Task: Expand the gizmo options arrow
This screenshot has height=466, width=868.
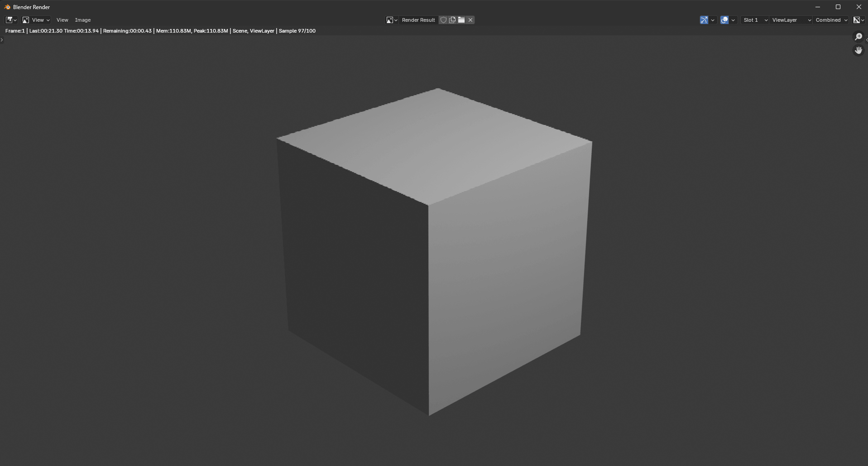Action: point(713,20)
